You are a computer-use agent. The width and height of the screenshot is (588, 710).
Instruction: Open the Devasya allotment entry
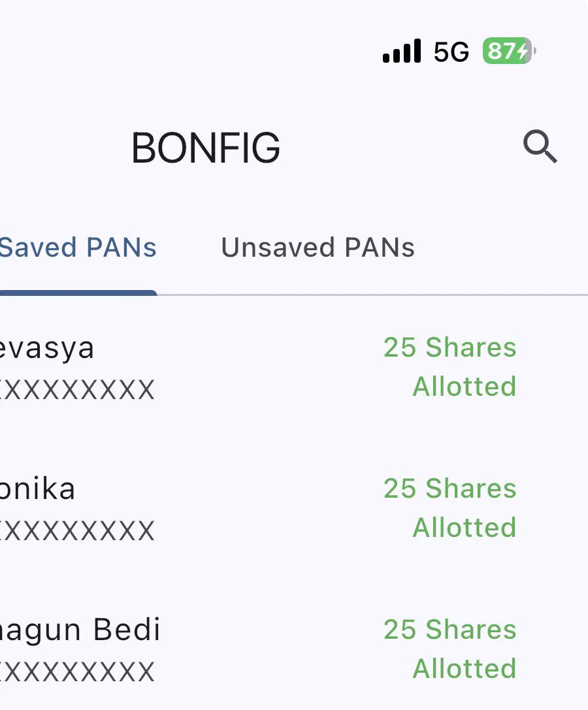(294, 367)
